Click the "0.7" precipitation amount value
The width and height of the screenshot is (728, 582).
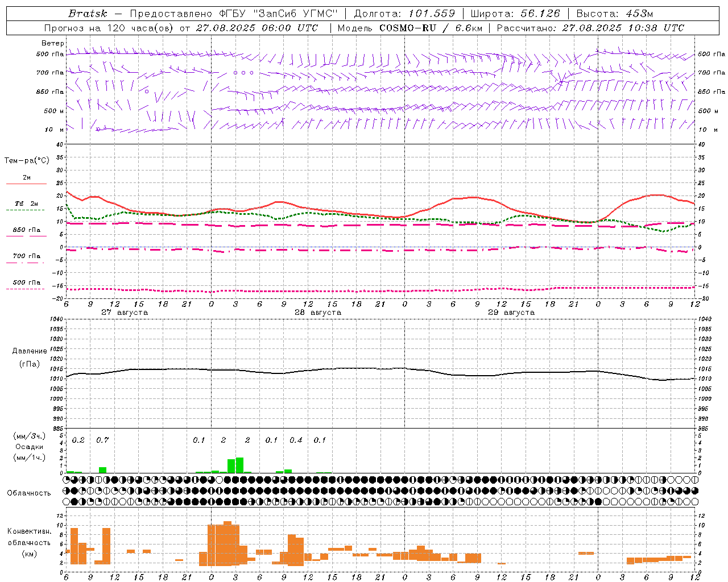(102, 440)
